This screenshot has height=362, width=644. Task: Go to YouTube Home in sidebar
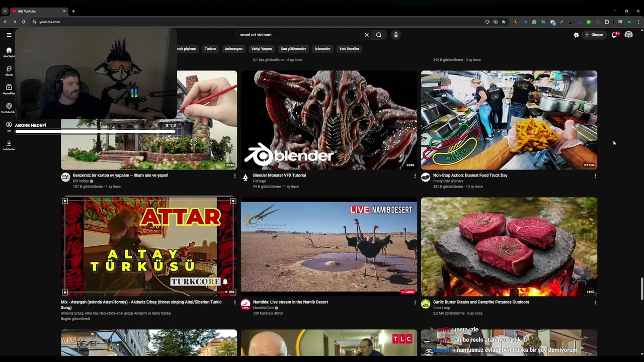coord(9,52)
